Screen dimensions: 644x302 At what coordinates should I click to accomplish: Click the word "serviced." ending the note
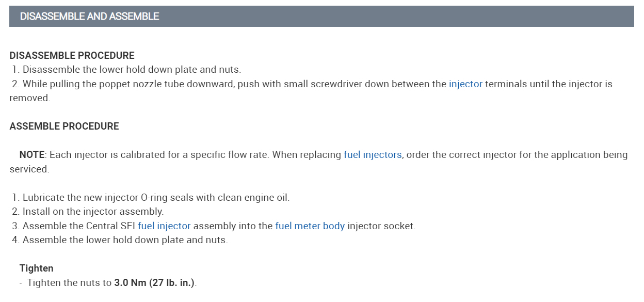pyautogui.click(x=29, y=169)
